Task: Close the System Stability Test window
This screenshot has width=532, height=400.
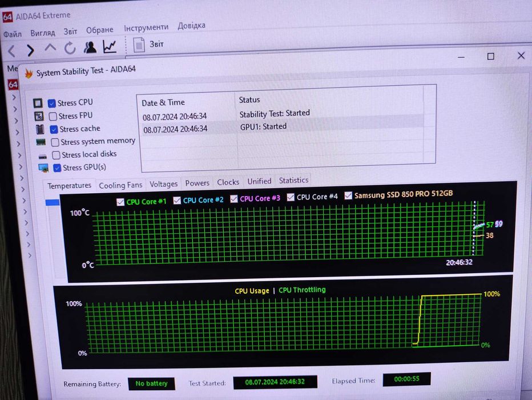Action: (521, 55)
